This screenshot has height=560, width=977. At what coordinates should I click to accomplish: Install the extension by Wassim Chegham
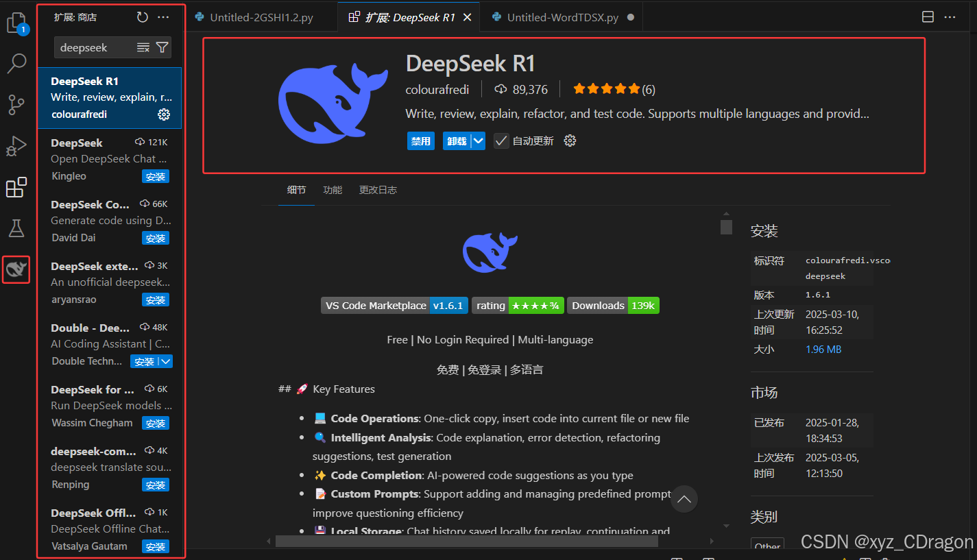click(x=156, y=423)
